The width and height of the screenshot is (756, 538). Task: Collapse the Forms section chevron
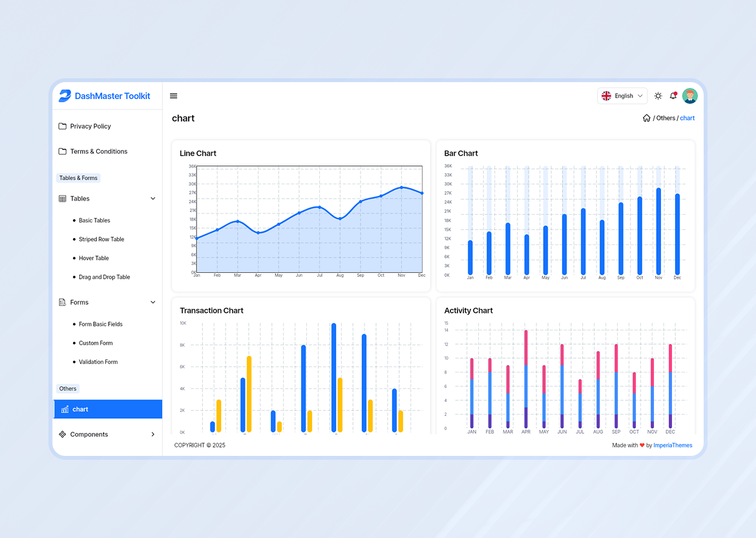click(152, 302)
